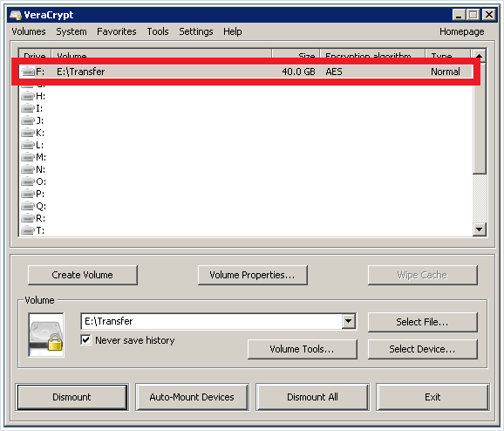Select drive K: icon in list
The width and height of the screenshot is (504, 431).
click(28, 133)
